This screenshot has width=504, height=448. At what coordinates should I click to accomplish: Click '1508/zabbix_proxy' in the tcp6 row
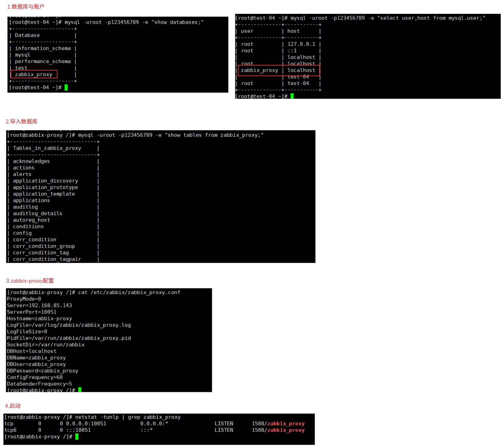pos(278,430)
